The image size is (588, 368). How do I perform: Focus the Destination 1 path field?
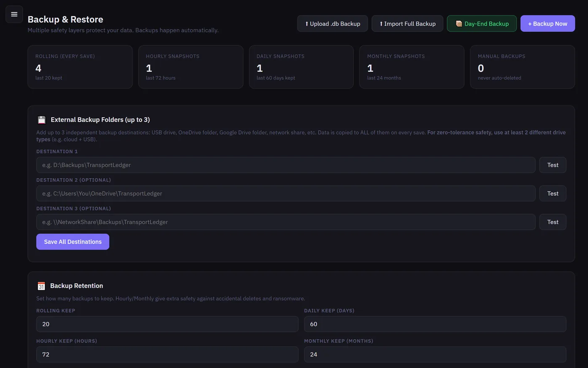(x=286, y=165)
